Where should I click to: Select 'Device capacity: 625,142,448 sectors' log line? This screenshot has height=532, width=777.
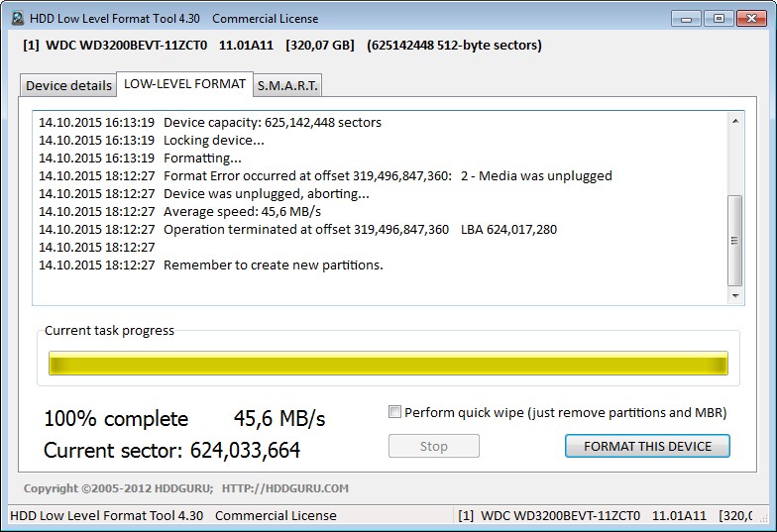tap(210, 123)
